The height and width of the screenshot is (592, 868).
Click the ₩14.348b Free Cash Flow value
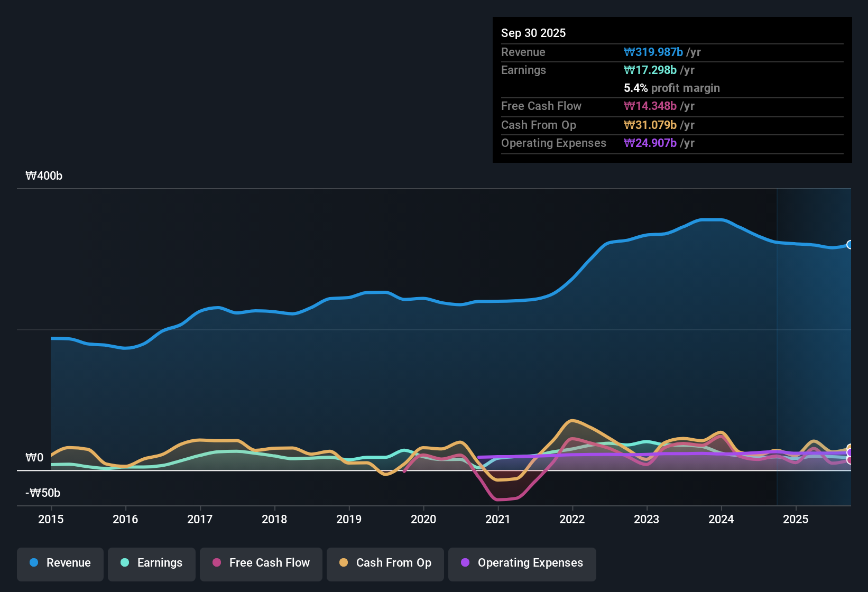[651, 106]
